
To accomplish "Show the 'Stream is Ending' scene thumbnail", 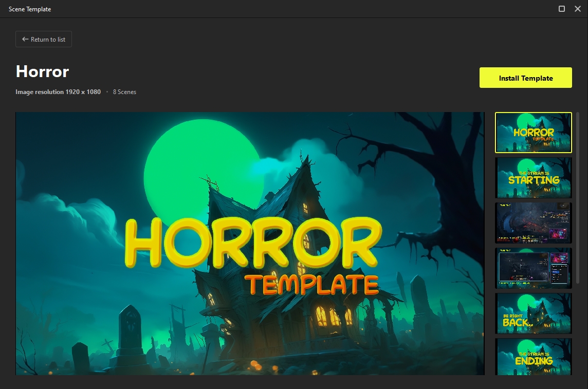I will 533,357.
